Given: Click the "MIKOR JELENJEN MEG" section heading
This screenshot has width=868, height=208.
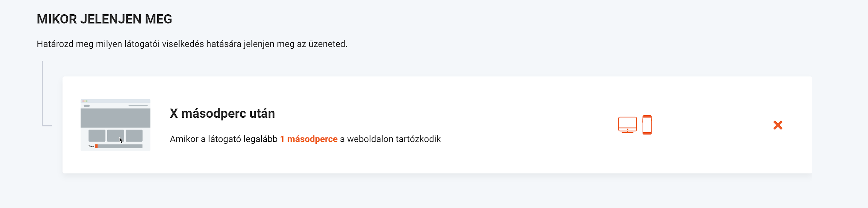Looking at the screenshot, I should click(104, 19).
